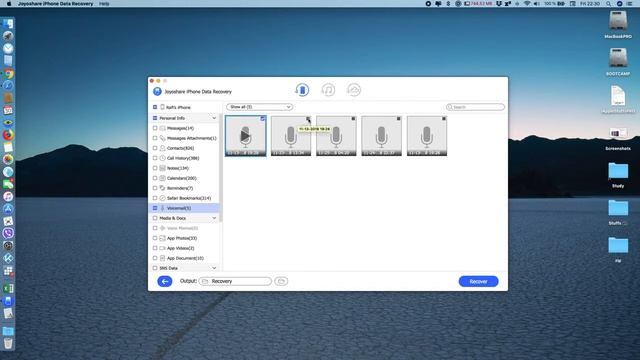Toggle the device name checkbox
Screen dimensions: 640x360
(x=155, y=107)
